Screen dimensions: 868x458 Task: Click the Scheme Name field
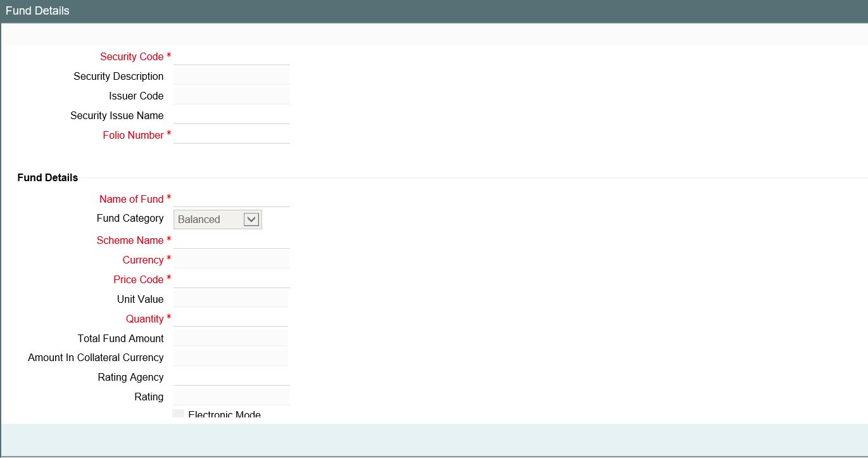(232, 241)
